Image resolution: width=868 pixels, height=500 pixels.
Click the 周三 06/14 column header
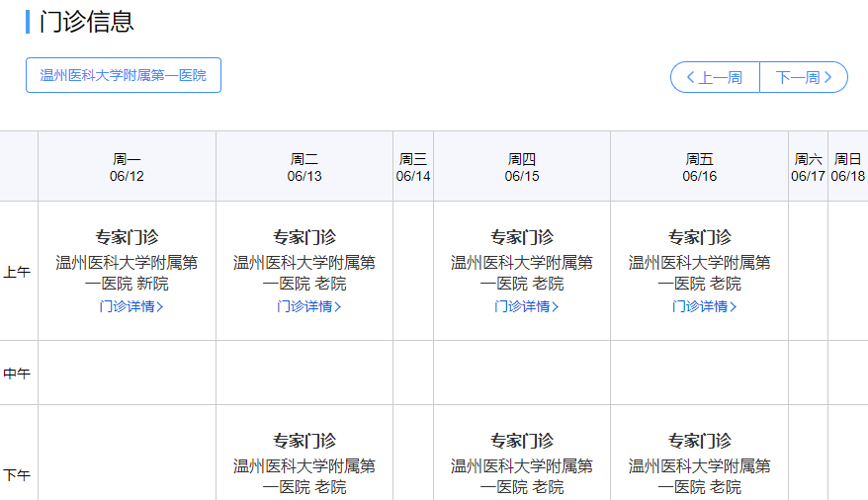[x=413, y=167]
